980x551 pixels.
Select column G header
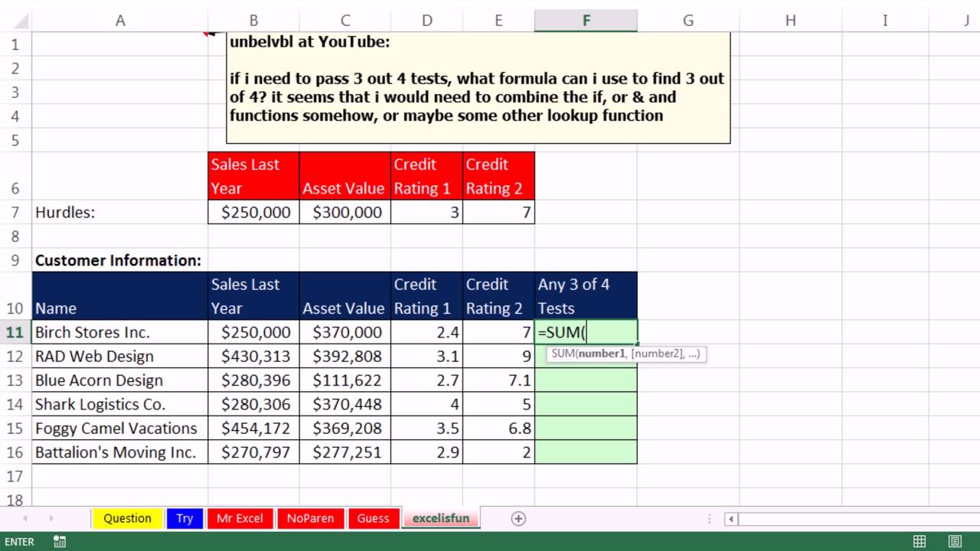688,21
